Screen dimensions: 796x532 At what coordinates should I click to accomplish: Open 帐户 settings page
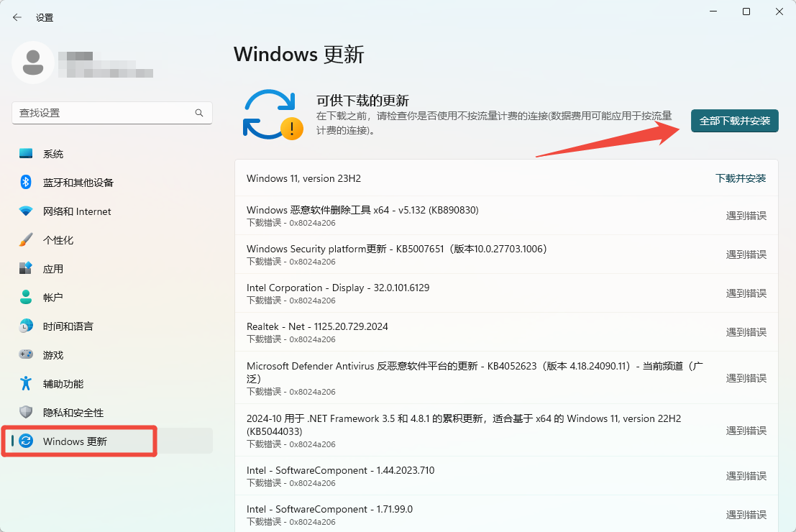click(111, 298)
